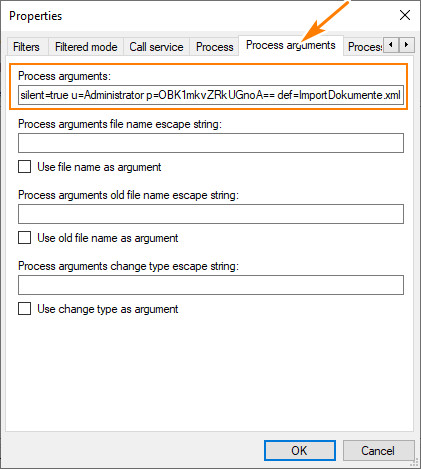Open the Call service tab
This screenshot has height=469, width=421.
click(156, 47)
